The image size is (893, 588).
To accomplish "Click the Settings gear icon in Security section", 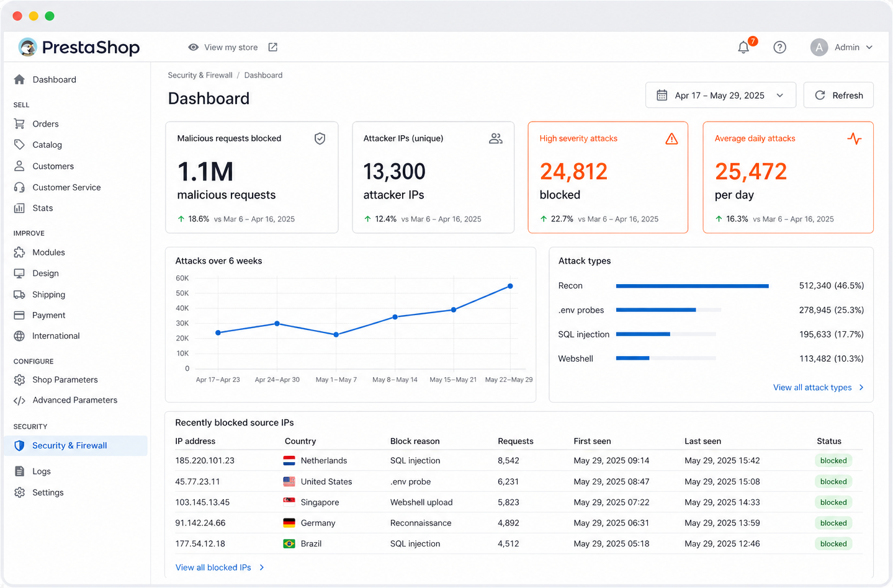I will point(19,492).
